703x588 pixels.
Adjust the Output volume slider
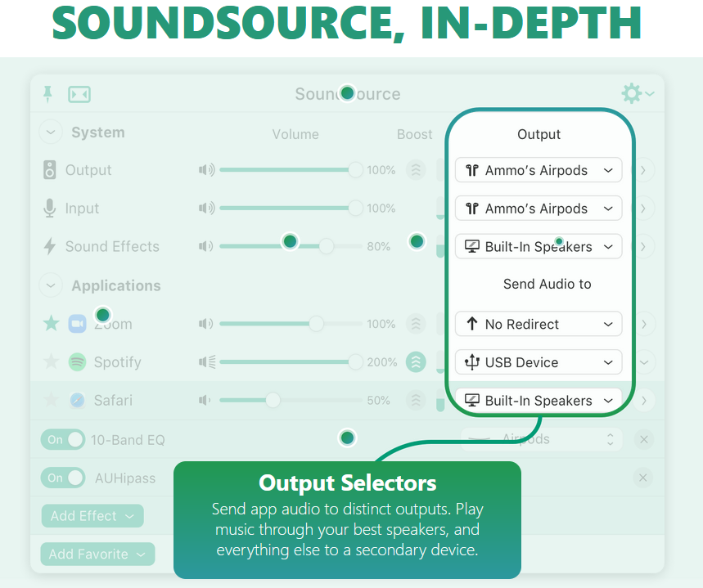291,170
